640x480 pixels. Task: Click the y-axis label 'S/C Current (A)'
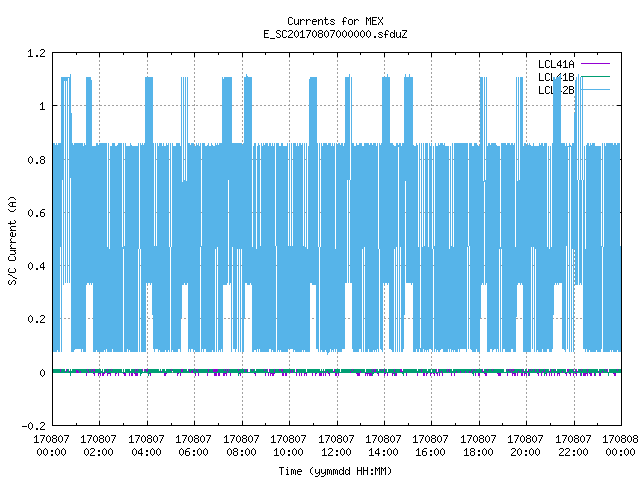coord(13,240)
